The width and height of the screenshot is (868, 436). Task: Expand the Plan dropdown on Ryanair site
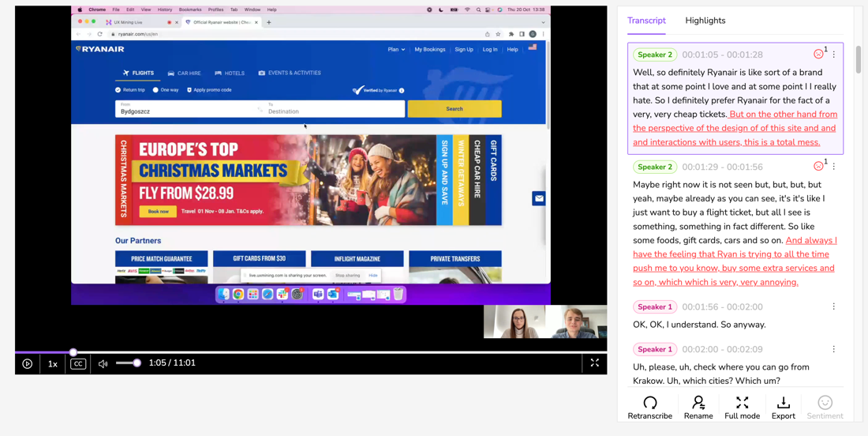396,49
